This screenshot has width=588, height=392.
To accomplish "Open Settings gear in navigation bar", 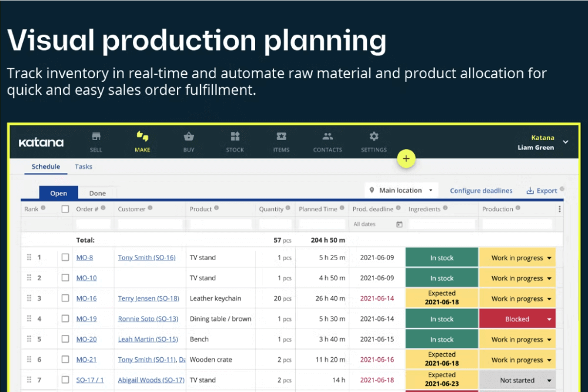I will coord(374,137).
